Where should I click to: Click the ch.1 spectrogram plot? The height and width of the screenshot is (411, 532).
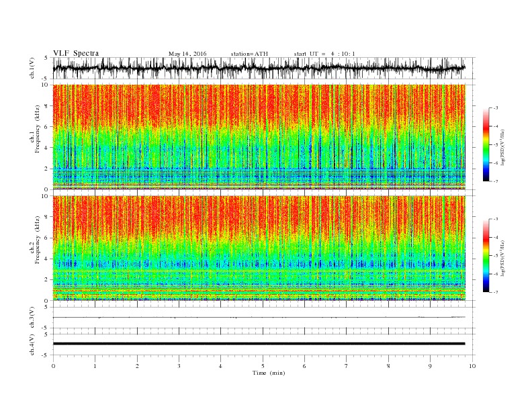[x=259, y=137]
